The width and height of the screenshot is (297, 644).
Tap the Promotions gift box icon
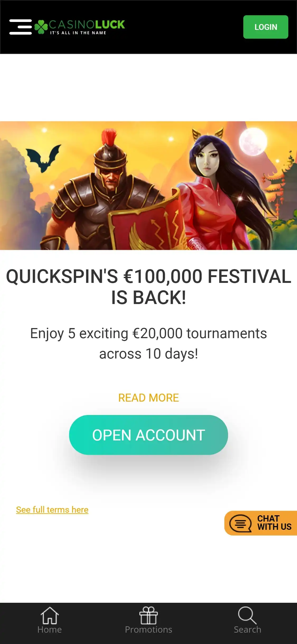(x=149, y=615)
